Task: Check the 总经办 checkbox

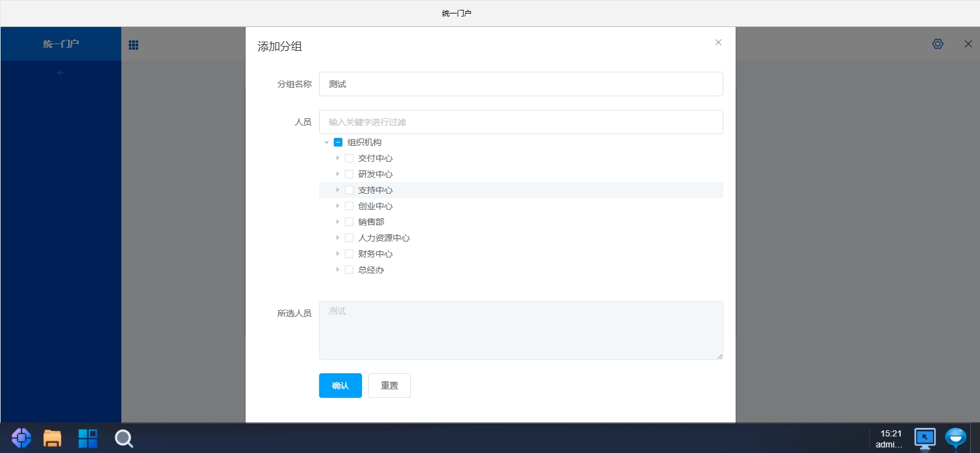Action: coord(349,270)
